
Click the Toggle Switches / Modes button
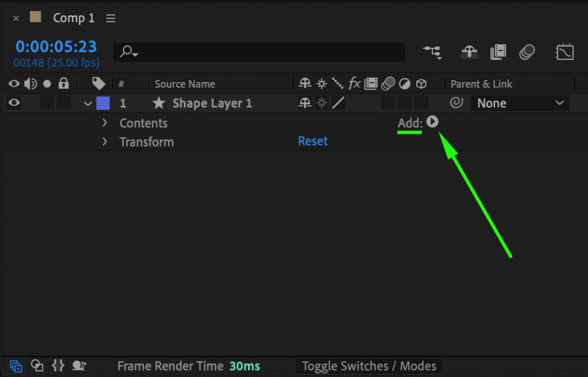coord(369,366)
